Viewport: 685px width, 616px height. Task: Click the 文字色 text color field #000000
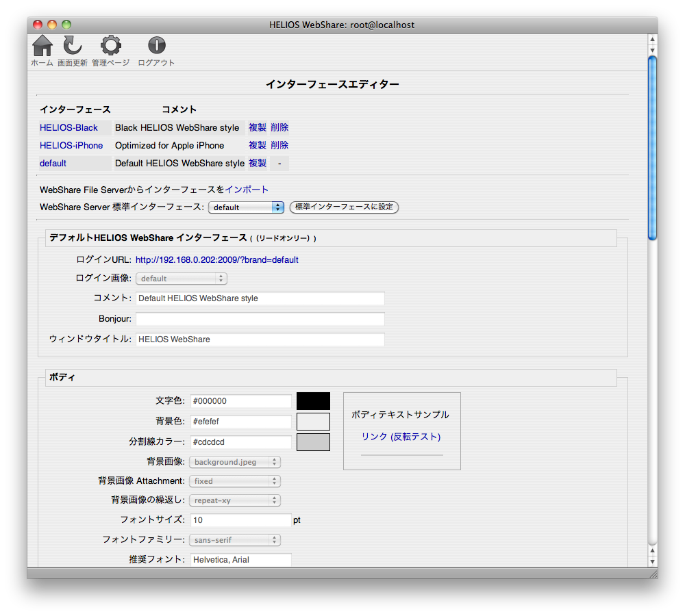(x=240, y=401)
